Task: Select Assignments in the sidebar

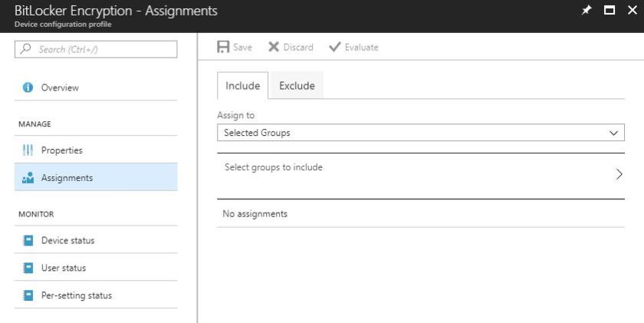Action: point(96,177)
